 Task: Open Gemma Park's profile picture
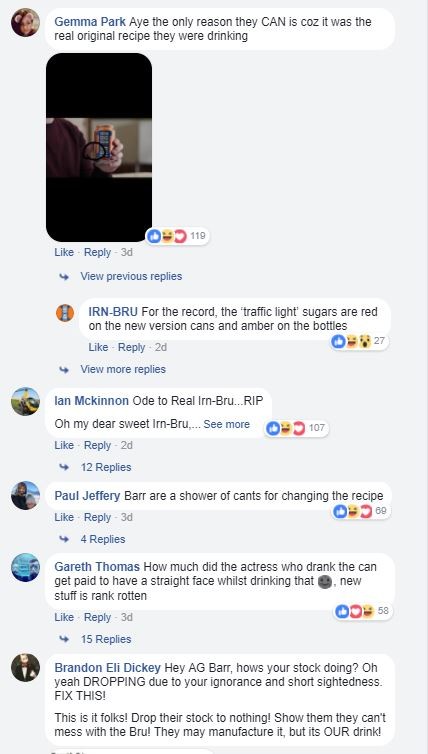(x=25, y=23)
